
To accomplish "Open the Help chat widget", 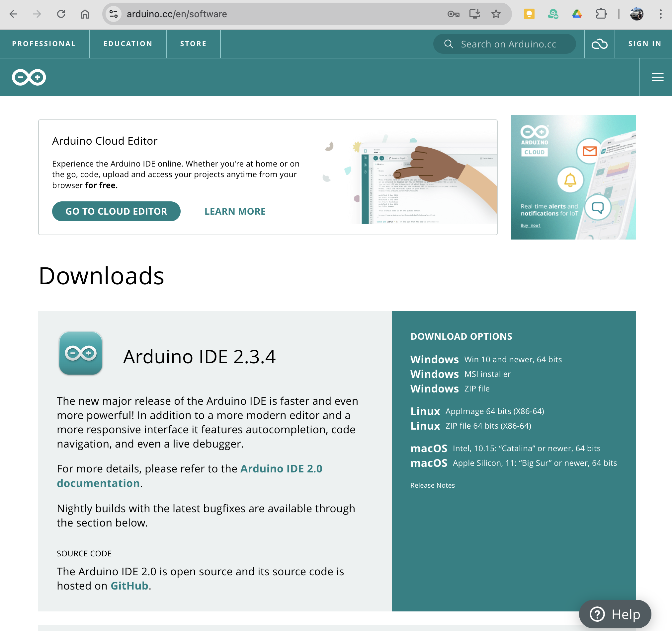I will 615,614.
